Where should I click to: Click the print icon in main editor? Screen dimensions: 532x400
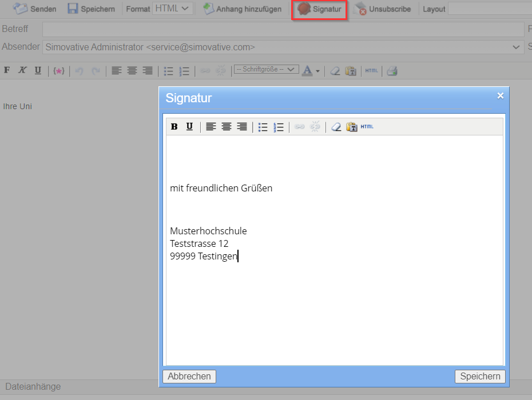click(x=392, y=70)
